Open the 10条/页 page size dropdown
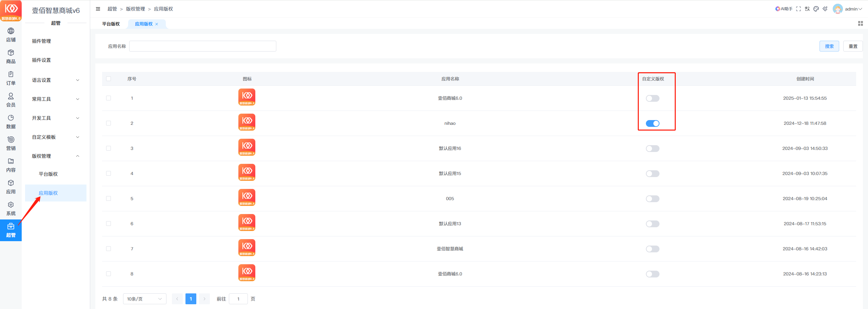Viewport: 868px width, 309px height. pyautogui.click(x=144, y=299)
